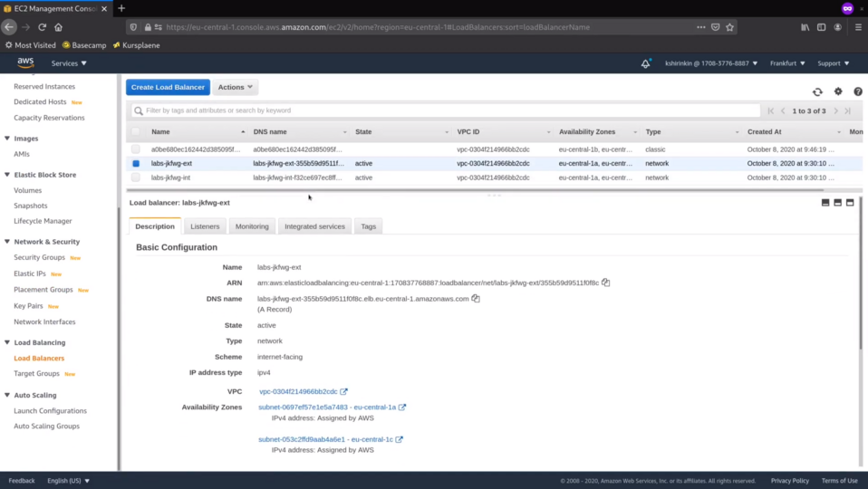Switch to the Monitoring tab
Viewport: 868px width, 489px height.
point(252,226)
